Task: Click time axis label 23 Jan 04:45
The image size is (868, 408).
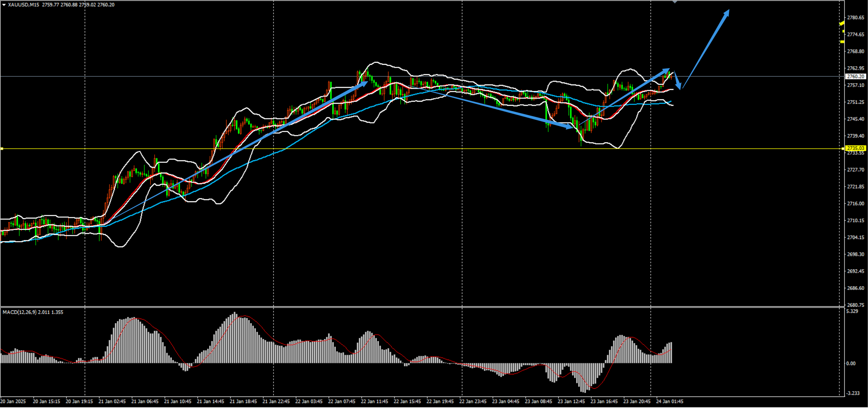Action: point(506,401)
